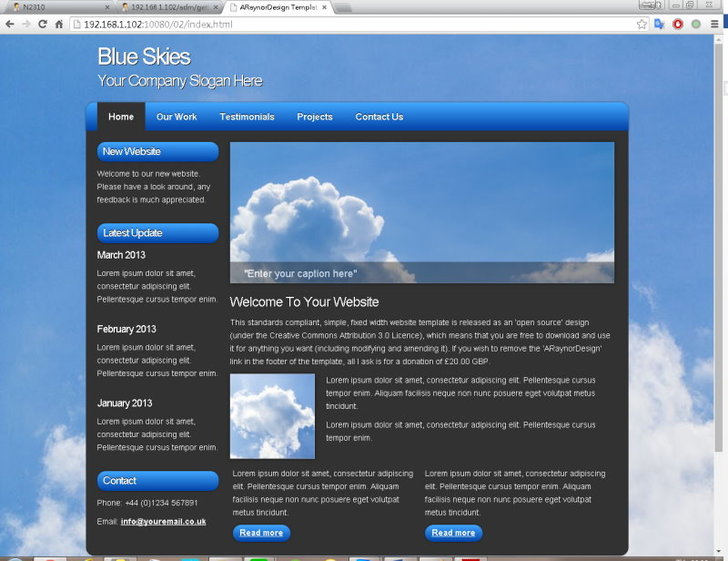Close the 192.168.1.102/adm tab
The width and height of the screenshot is (728, 561).
click(215, 7)
